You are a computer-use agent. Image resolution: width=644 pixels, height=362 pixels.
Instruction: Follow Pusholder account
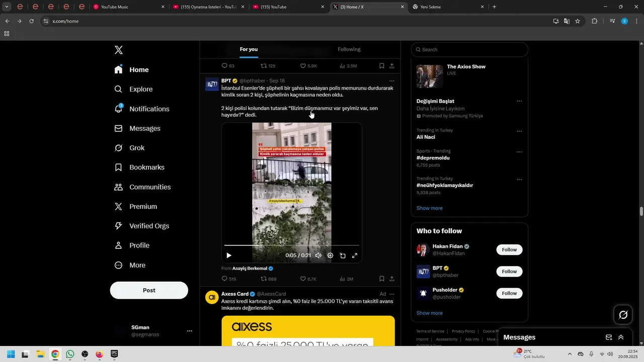coord(509,293)
